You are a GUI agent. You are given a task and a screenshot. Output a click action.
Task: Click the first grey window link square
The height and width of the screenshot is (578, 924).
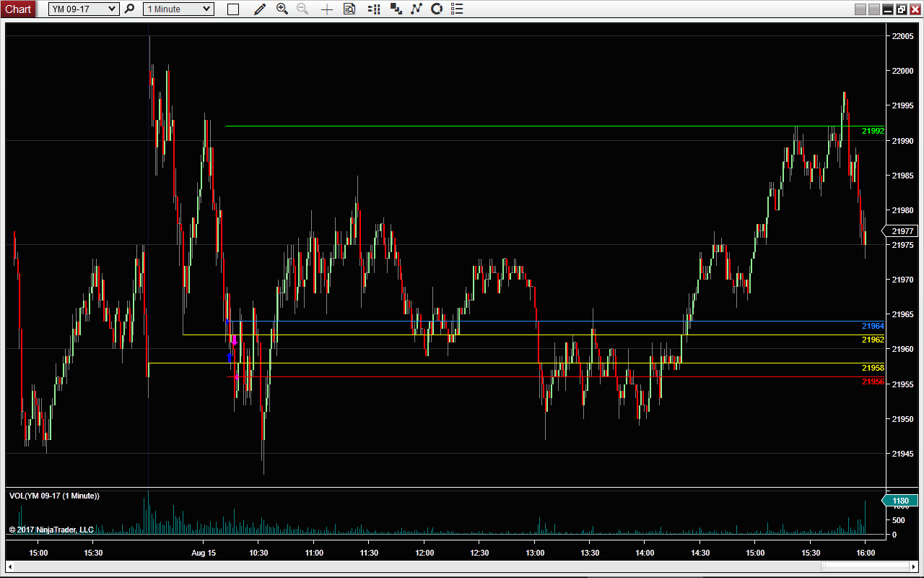tap(860, 9)
